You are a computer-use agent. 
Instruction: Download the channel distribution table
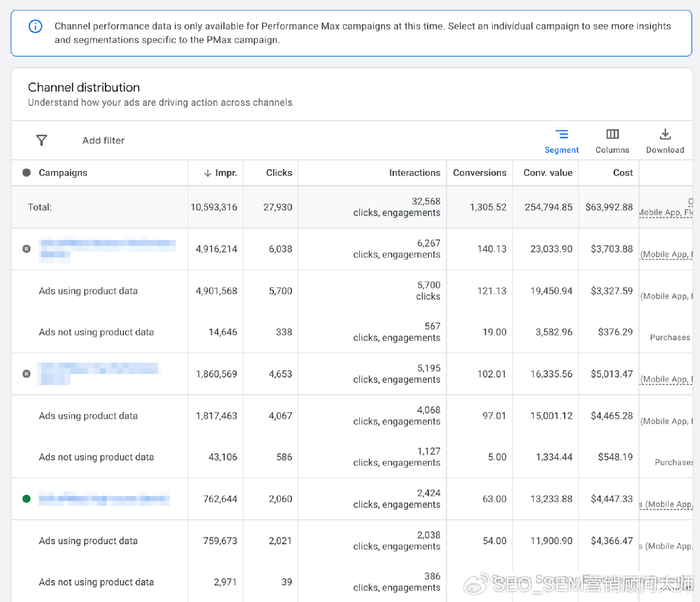point(664,140)
